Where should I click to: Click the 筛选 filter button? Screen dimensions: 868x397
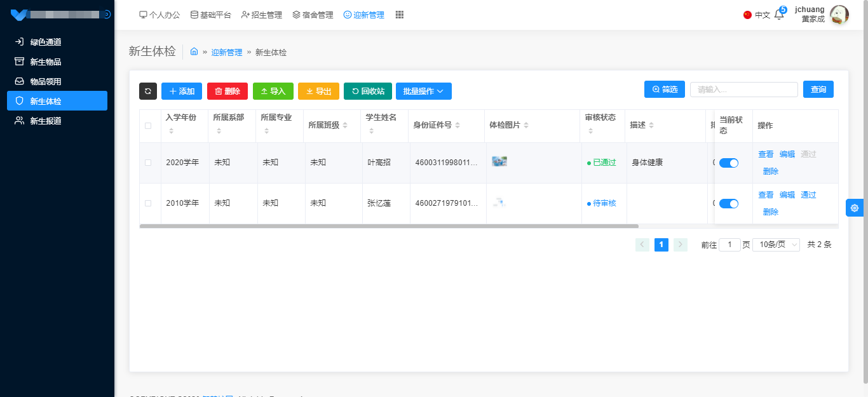coord(665,89)
